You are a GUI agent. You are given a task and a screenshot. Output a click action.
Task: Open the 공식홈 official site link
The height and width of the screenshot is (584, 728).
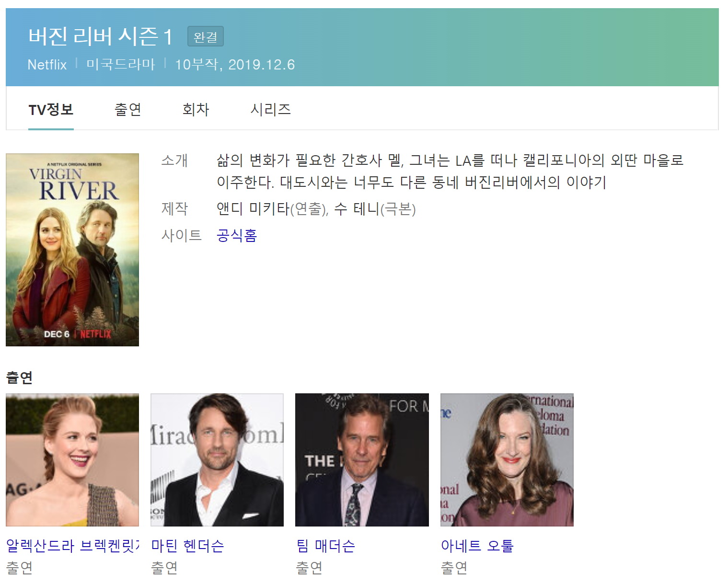tap(237, 235)
